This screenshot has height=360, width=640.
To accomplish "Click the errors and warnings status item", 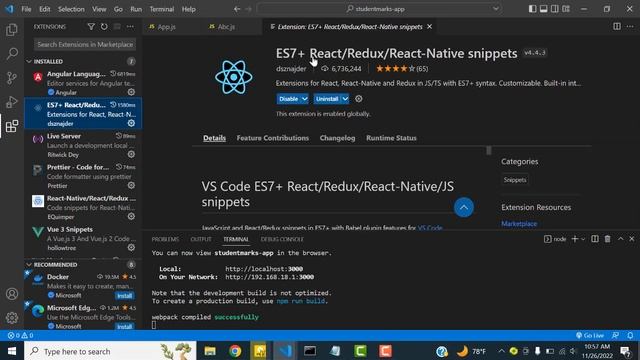I will pyautogui.click(x=20, y=336).
